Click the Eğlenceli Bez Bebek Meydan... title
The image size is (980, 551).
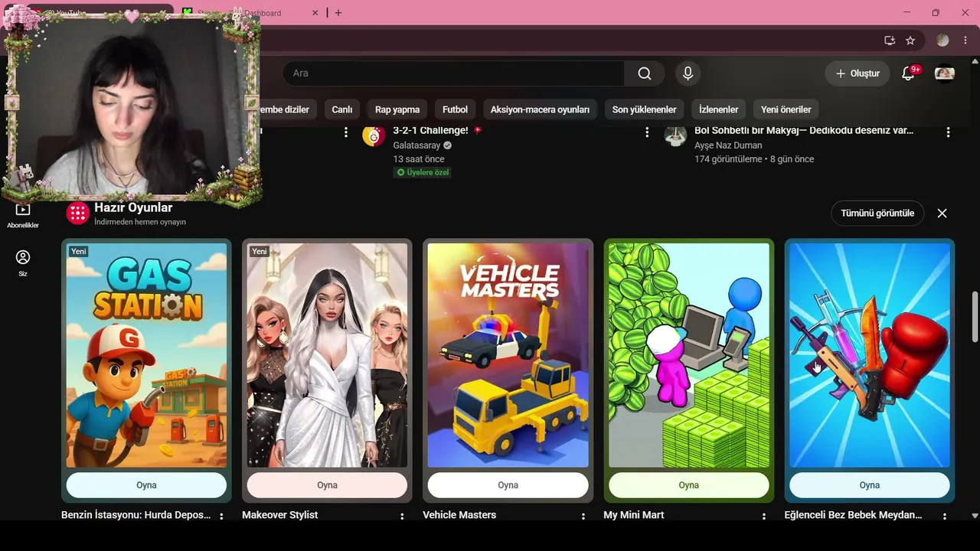click(x=854, y=515)
